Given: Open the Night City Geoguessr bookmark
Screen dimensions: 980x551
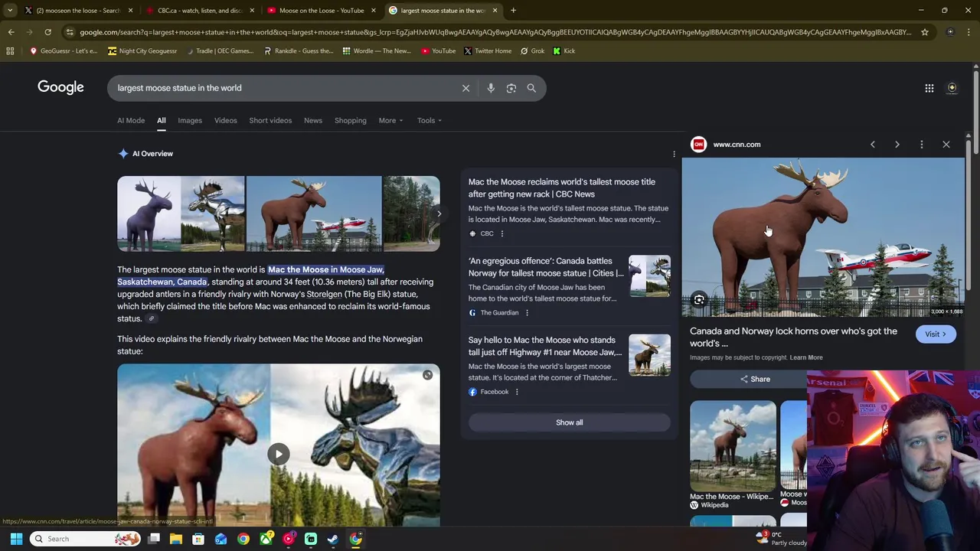Looking at the screenshot, I should click(142, 51).
